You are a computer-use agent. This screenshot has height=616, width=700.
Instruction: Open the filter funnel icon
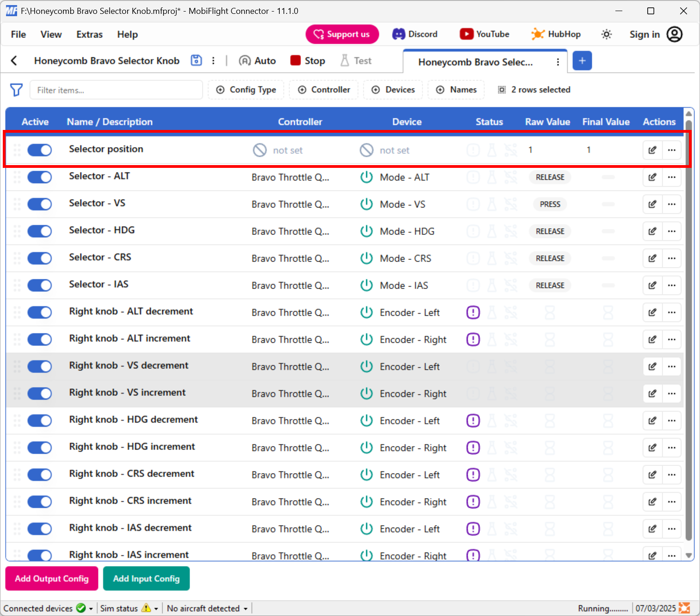click(16, 90)
